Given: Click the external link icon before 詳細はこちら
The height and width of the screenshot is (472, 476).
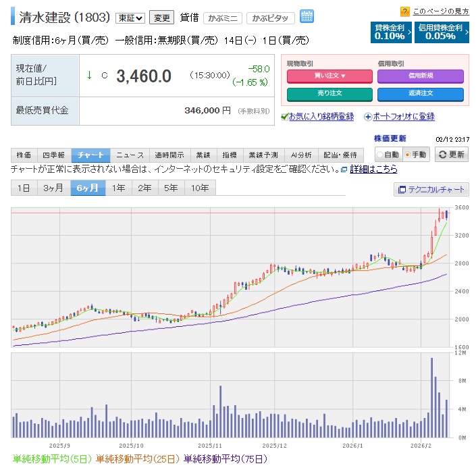Looking at the screenshot, I should [x=344, y=169].
